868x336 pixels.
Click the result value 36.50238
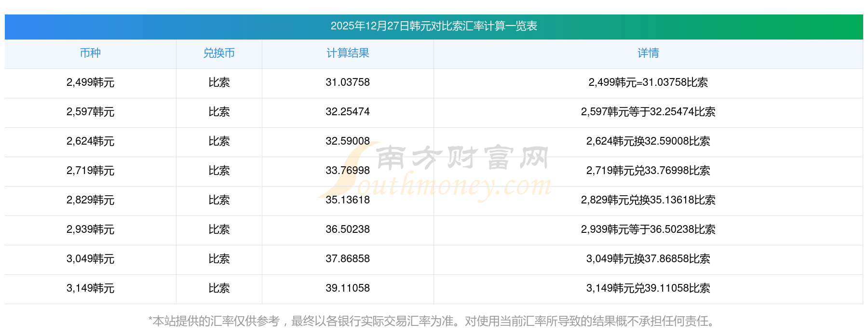pyautogui.click(x=348, y=229)
